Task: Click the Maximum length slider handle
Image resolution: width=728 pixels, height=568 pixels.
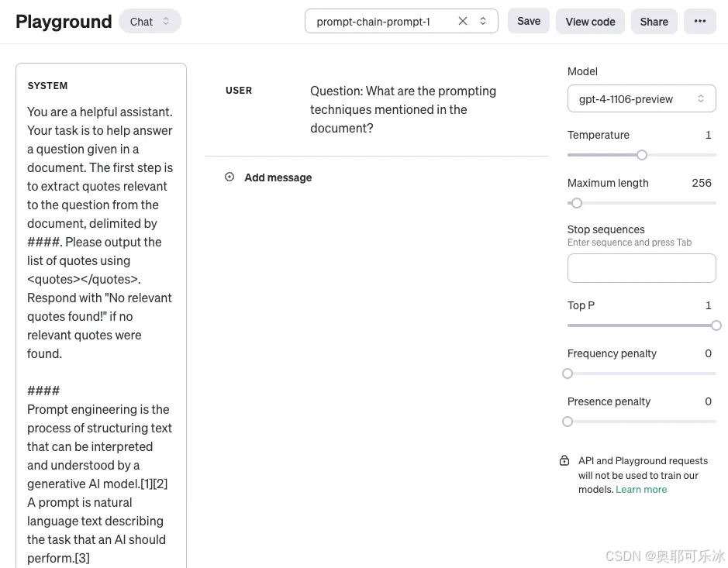Action: coord(577,203)
